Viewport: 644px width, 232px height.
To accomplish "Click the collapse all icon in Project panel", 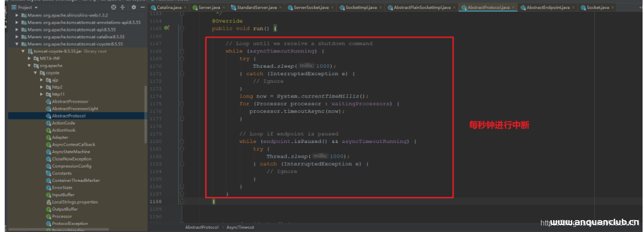I will coord(123,8).
